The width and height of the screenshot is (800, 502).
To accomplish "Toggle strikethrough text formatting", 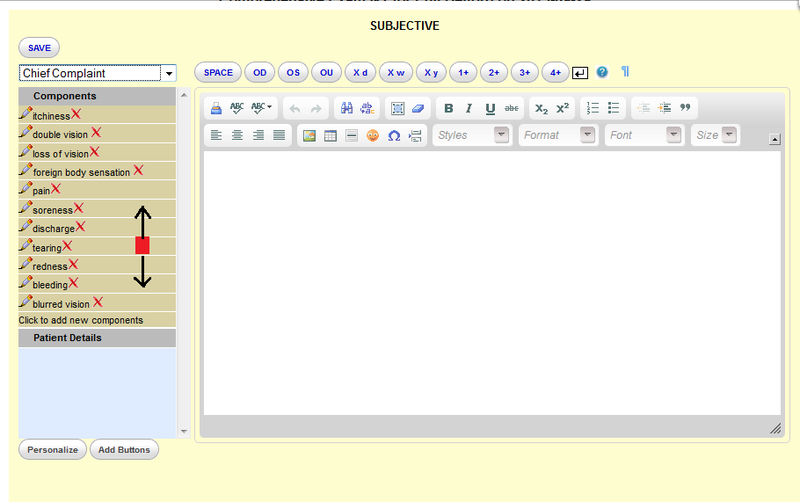I will [512, 108].
